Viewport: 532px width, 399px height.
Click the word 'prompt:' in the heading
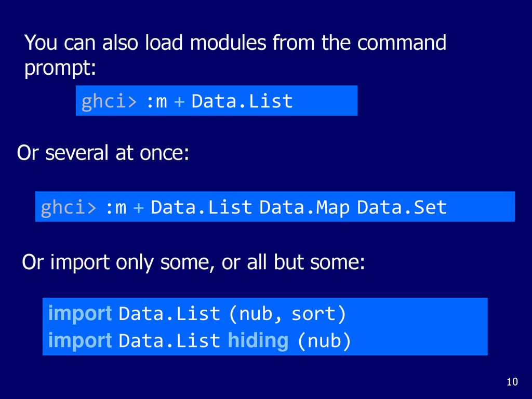(x=60, y=68)
